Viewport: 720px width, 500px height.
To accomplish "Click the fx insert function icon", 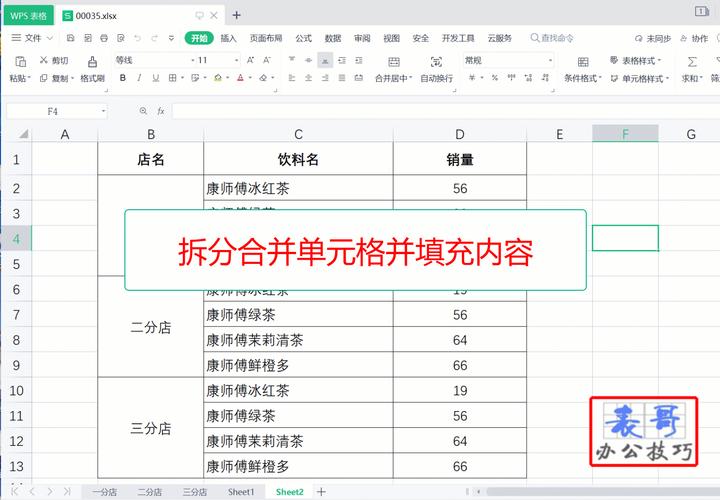I will tap(161, 111).
